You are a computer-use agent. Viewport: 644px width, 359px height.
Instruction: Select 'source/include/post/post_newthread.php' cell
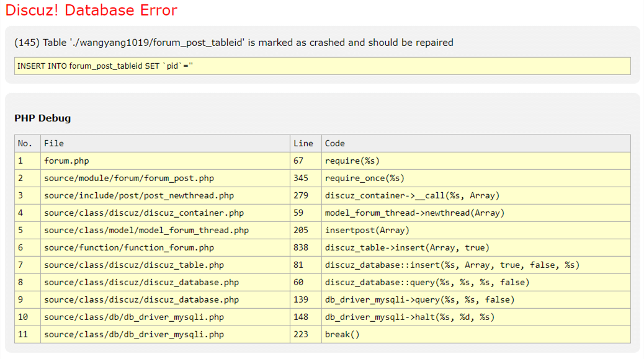[166, 196]
